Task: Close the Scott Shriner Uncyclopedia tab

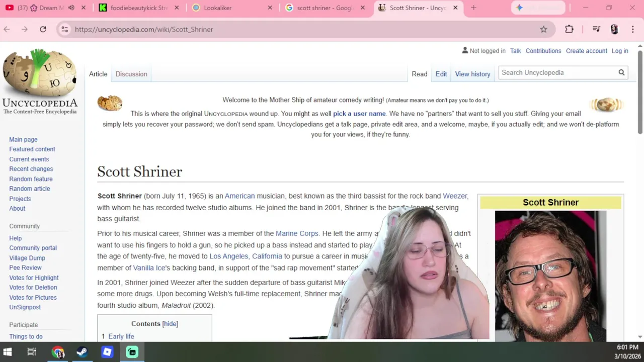Action: (456, 8)
